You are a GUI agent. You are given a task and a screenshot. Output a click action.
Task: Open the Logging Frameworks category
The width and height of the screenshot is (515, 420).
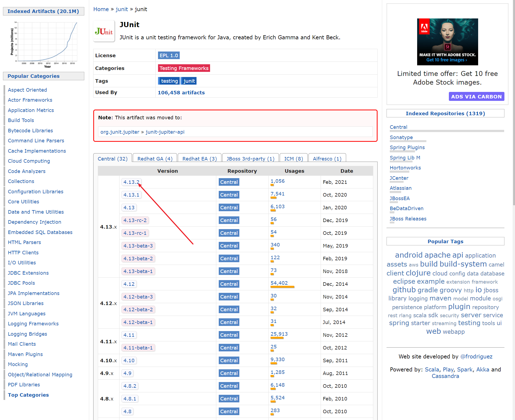[x=33, y=323]
